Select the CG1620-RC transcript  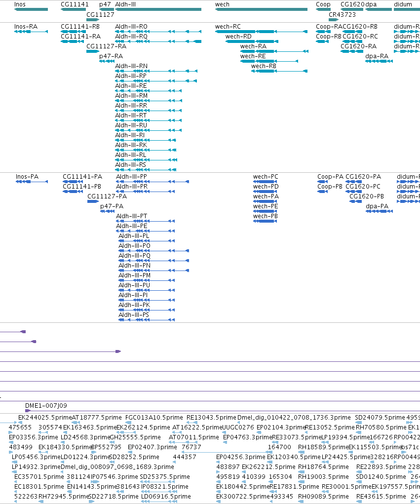pos(351,41)
